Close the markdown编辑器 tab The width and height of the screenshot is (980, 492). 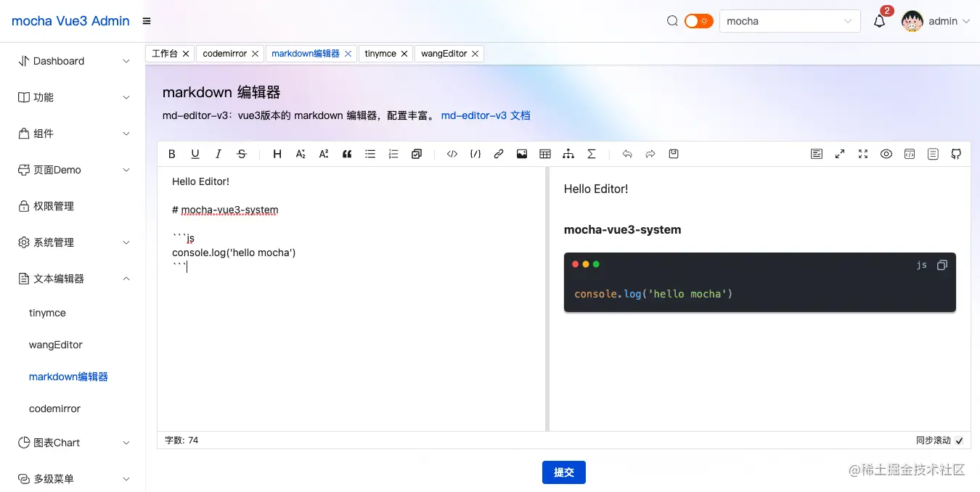point(348,54)
